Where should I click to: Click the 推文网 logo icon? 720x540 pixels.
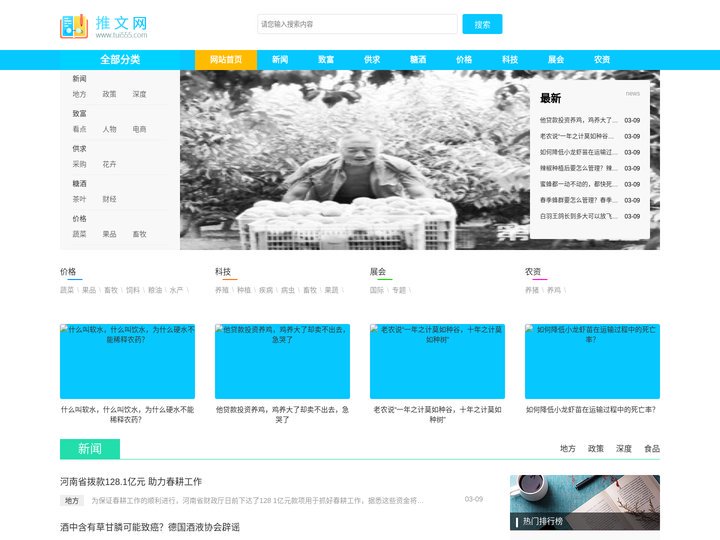coord(74,26)
